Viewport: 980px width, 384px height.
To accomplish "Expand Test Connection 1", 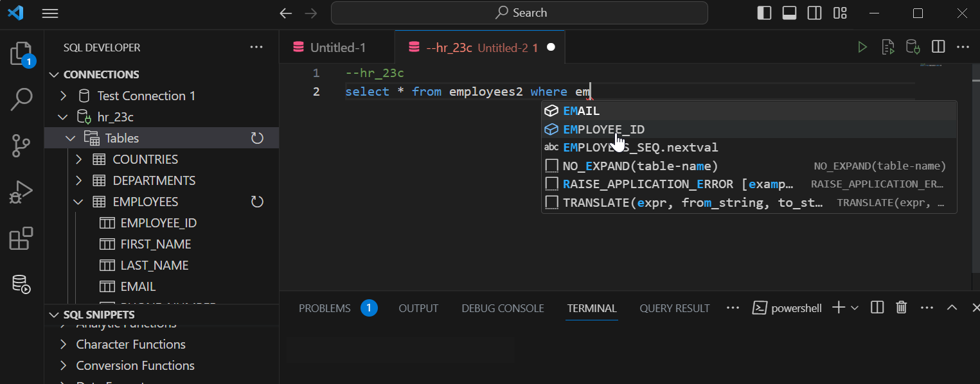I will (x=63, y=95).
